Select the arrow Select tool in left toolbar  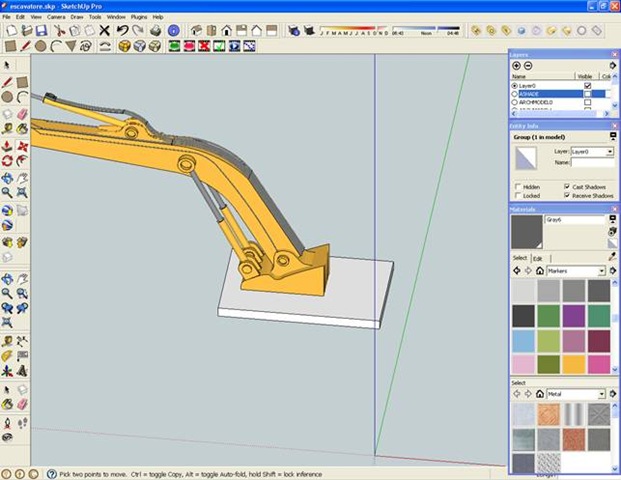coord(7,65)
